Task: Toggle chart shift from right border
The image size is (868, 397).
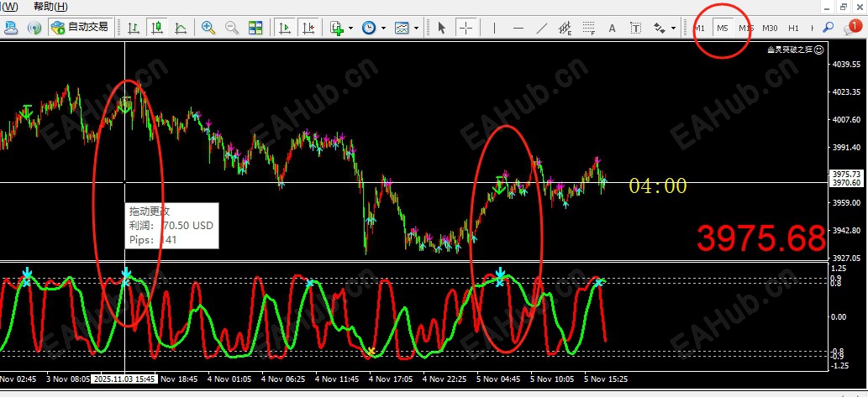Action: point(308,28)
